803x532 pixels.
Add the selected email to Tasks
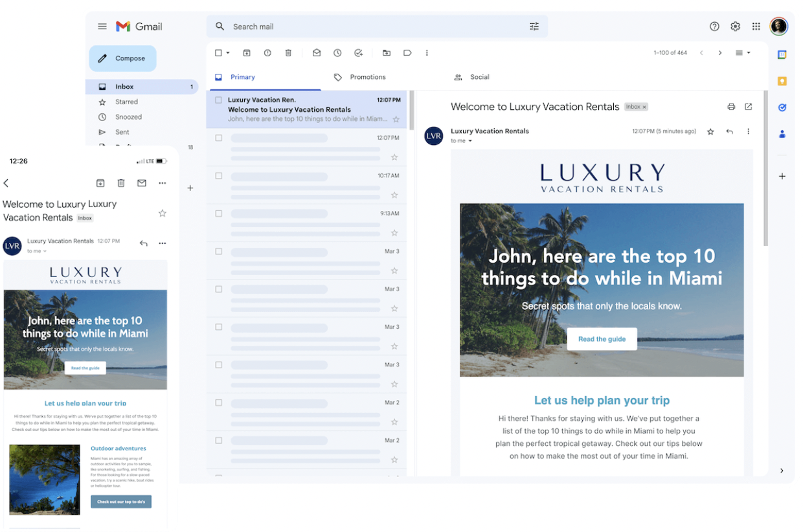[x=358, y=52]
